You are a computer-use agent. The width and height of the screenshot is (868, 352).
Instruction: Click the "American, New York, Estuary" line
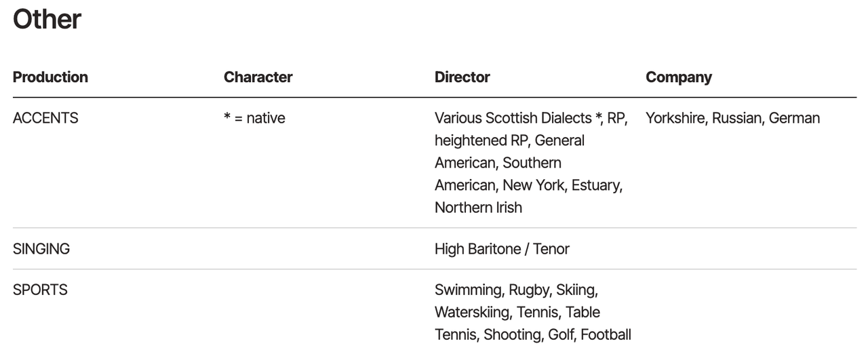pos(528,185)
